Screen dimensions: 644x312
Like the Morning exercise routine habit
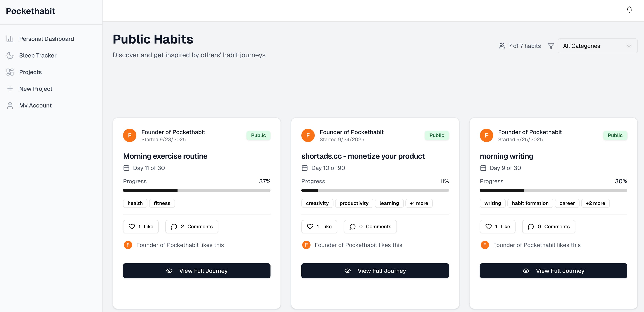pos(141,226)
